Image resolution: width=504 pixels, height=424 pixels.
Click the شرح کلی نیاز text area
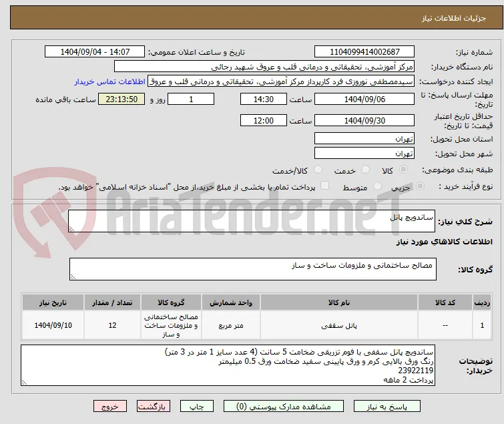(252, 221)
